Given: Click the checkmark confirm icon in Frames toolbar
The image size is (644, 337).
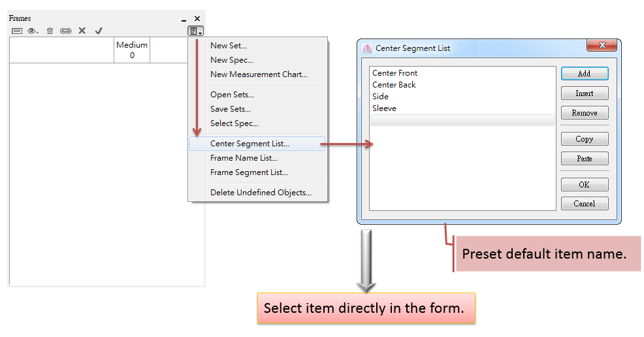Looking at the screenshot, I should (99, 31).
